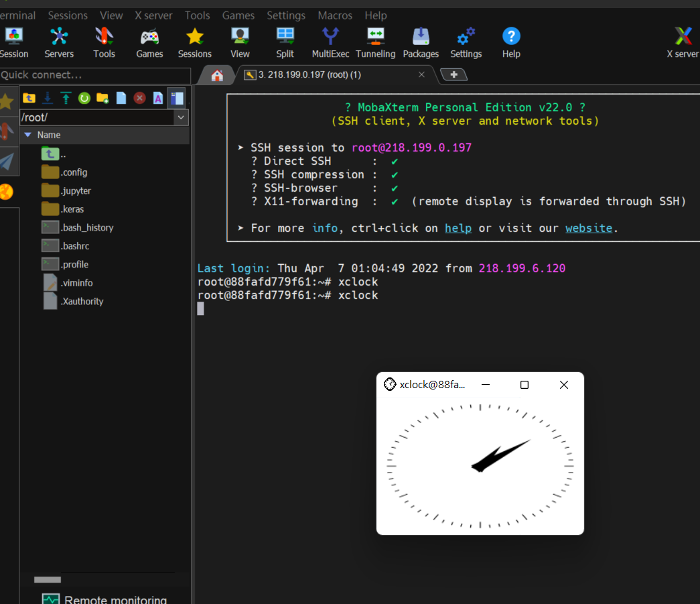Click the 'website' link in terminal banner

coord(589,229)
